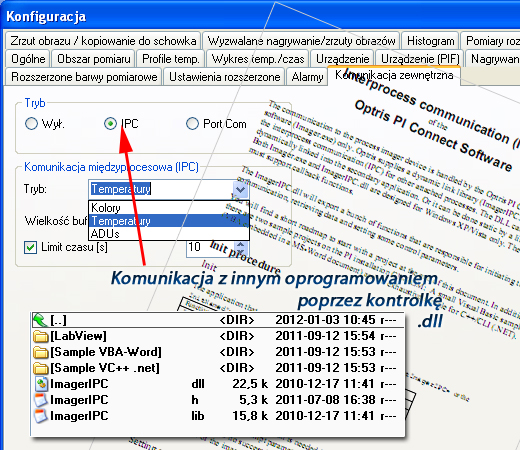Select the Ogólne tab
The height and width of the screenshot is (450, 520).
[x=28, y=59]
